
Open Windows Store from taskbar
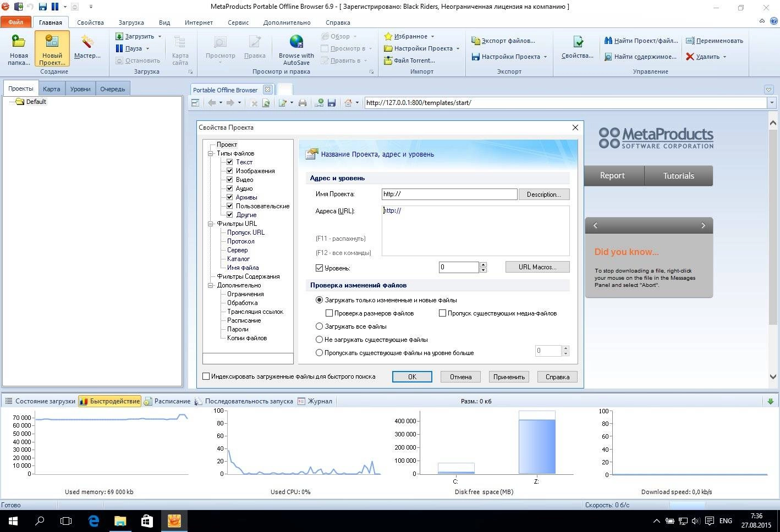point(147,520)
